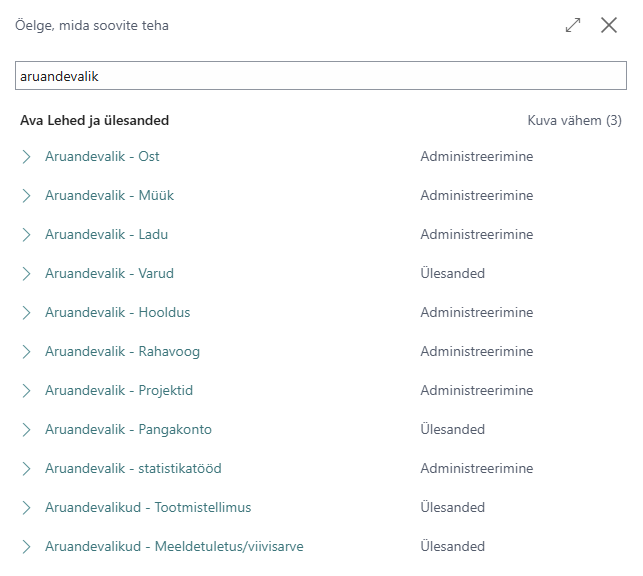Click chevron beside Aruandevalik - Projektid
This screenshot has height=576, width=643.
click(x=26, y=391)
